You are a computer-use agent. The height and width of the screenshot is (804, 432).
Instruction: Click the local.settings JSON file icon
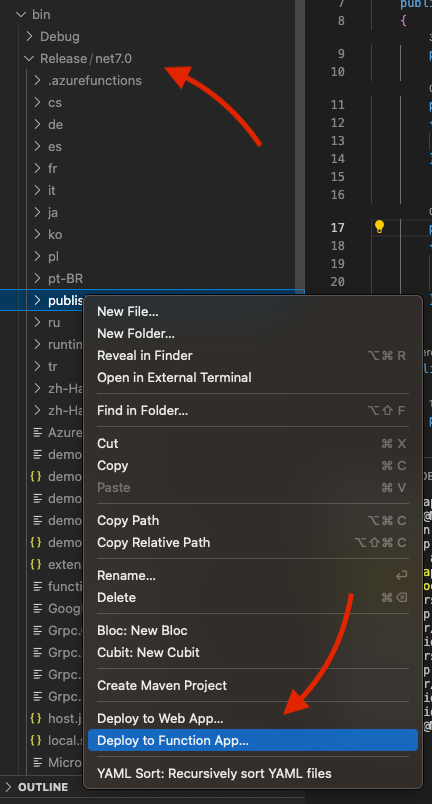35,740
